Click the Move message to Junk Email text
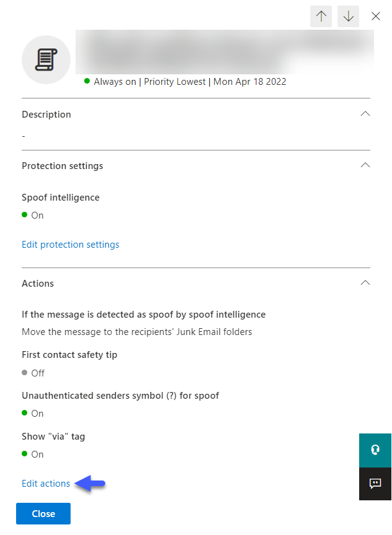 [x=137, y=332]
